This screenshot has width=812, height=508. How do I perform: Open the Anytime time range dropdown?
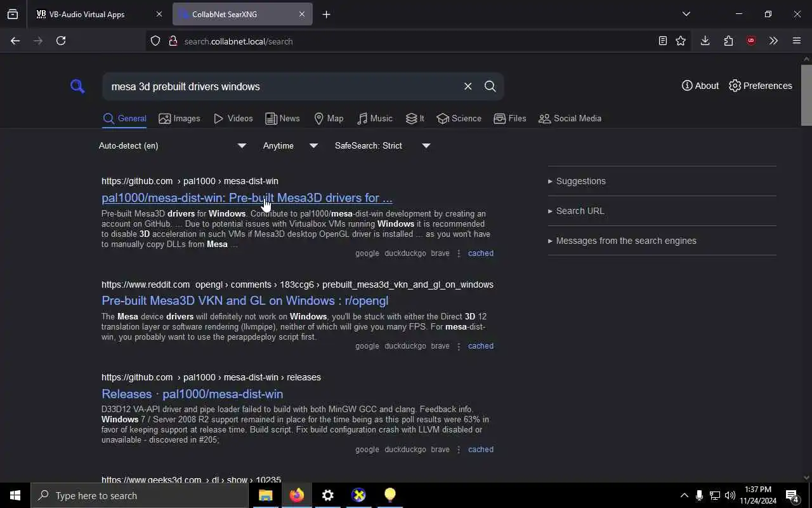click(x=291, y=145)
